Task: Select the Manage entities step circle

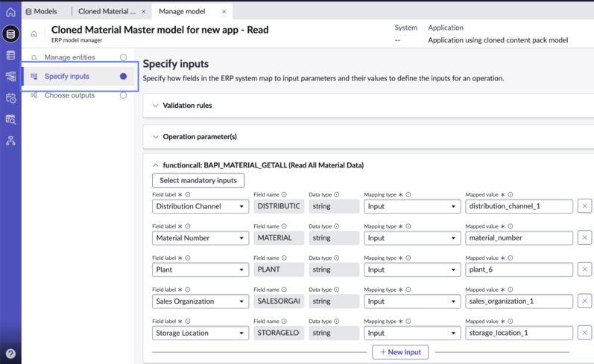Action: pyautogui.click(x=123, y=57)
